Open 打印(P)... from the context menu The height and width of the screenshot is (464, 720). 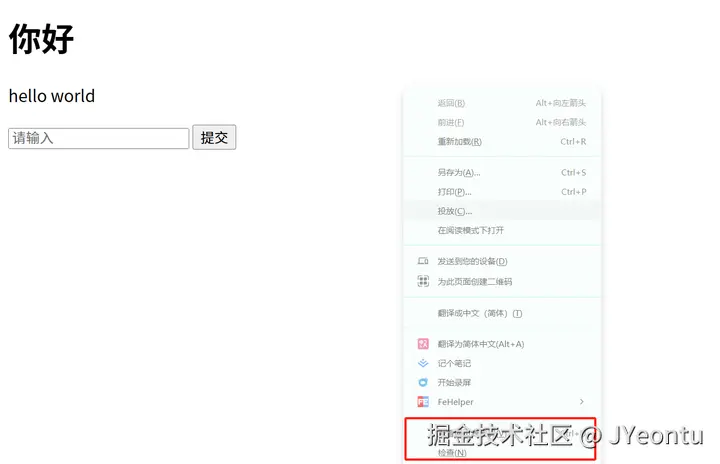[x=502, y=192]
